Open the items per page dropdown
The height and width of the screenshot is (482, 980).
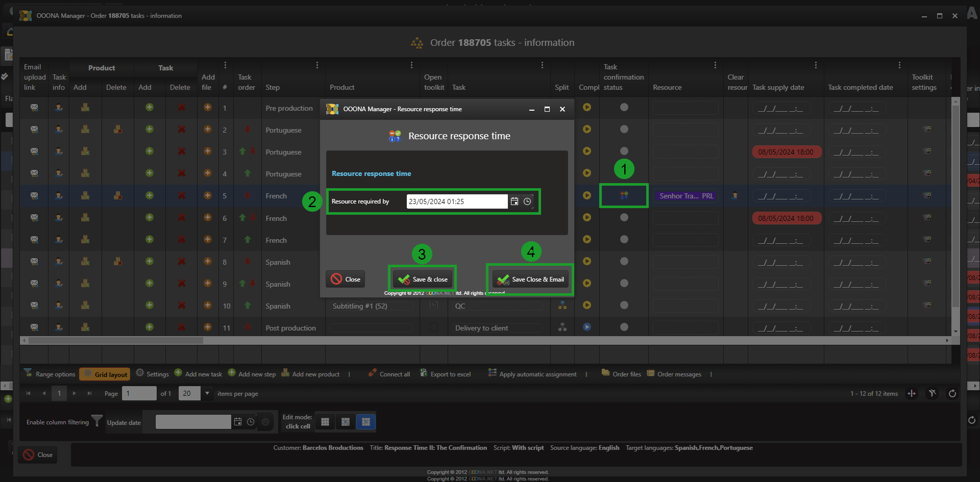point(207,393)
